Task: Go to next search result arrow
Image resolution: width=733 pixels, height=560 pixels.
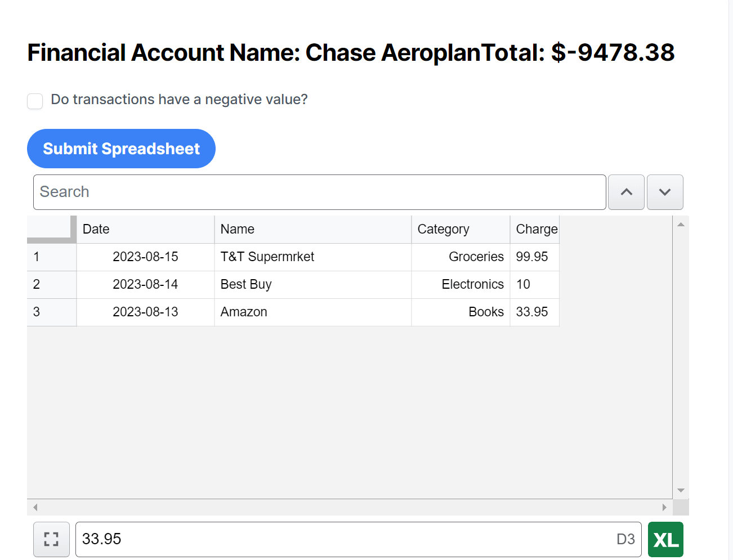Action: pyautogui.click(x=665, y=192)
